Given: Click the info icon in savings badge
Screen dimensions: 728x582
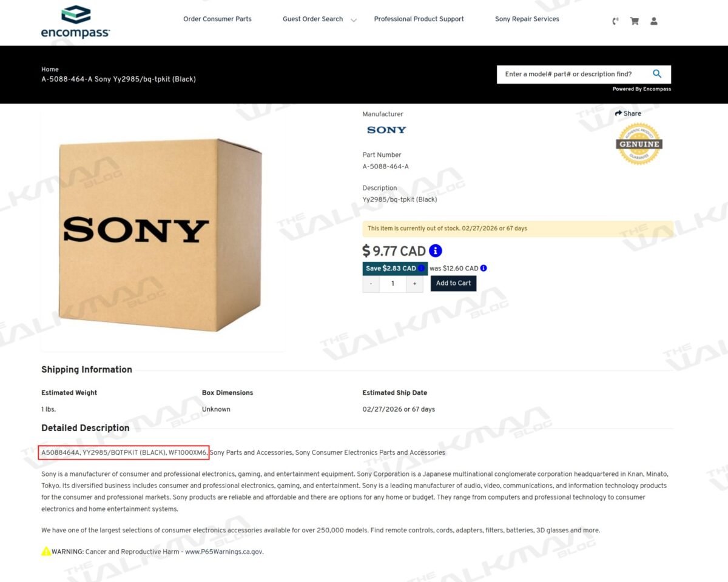Looking at the screenshot, I should point(421,269).
